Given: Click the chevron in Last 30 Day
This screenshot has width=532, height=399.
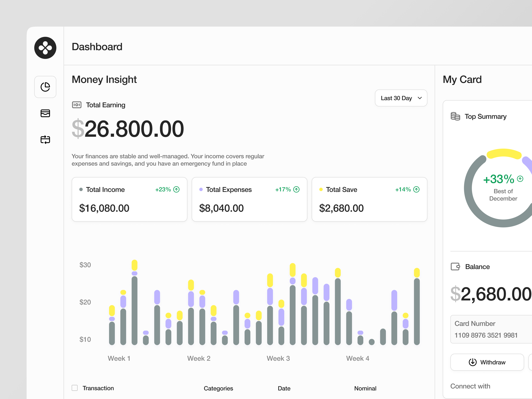Looking at the screenshot, I should click(420, 98).
